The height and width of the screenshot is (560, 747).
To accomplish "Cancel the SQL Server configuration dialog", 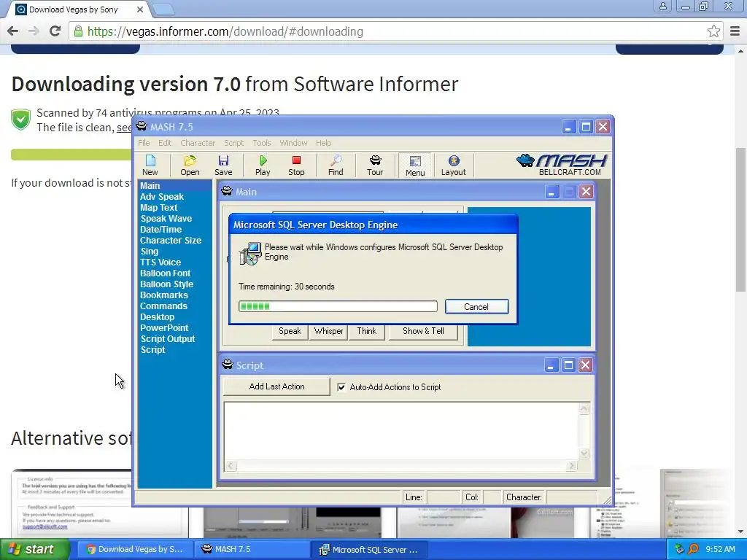I will [476, 307].
